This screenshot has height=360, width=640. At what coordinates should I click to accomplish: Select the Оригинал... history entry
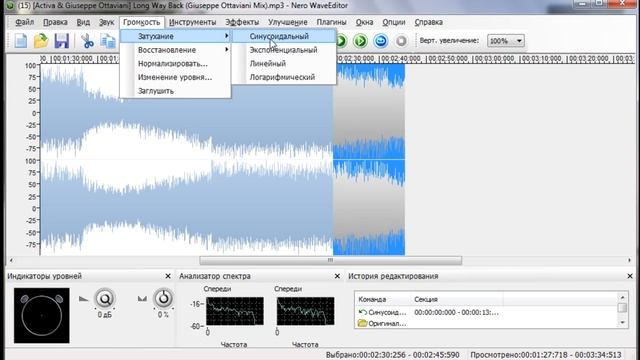pyautogui.click(x=382, y=324)
